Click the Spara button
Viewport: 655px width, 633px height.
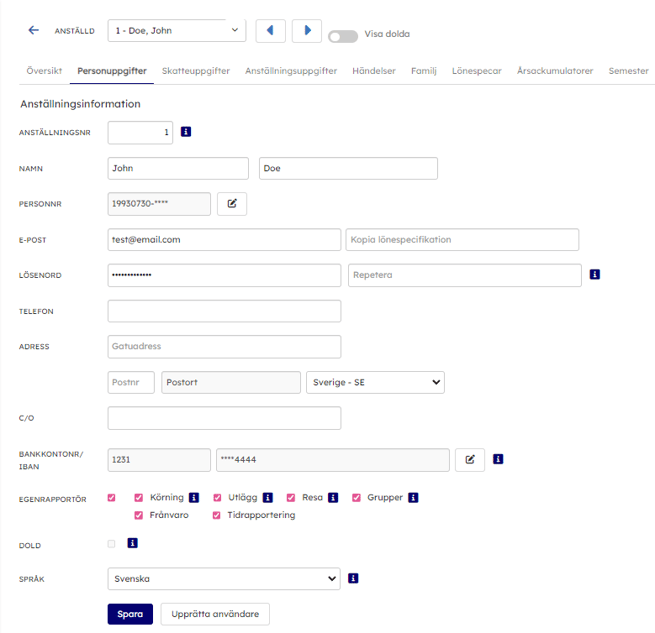(130, 614)
